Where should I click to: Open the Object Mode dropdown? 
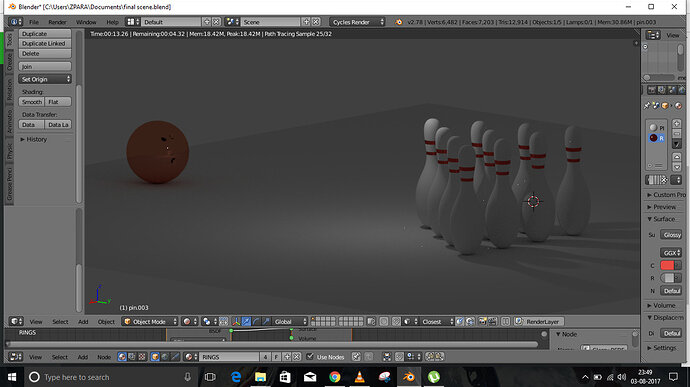click(150, 321)
